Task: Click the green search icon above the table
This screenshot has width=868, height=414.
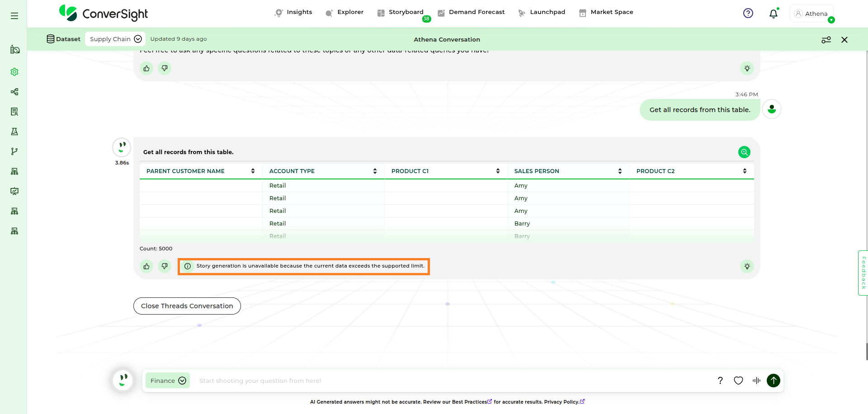Action: (x=744, y=152)
